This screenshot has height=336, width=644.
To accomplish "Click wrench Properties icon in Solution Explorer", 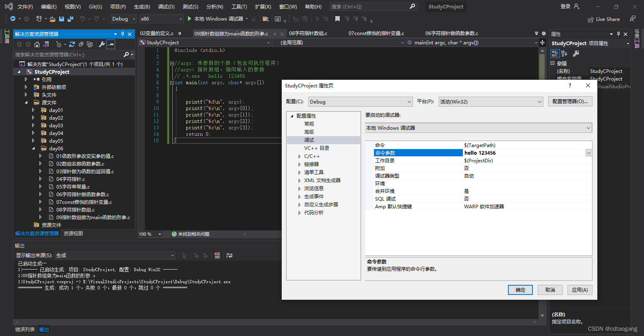I will (x=102, y=44).
